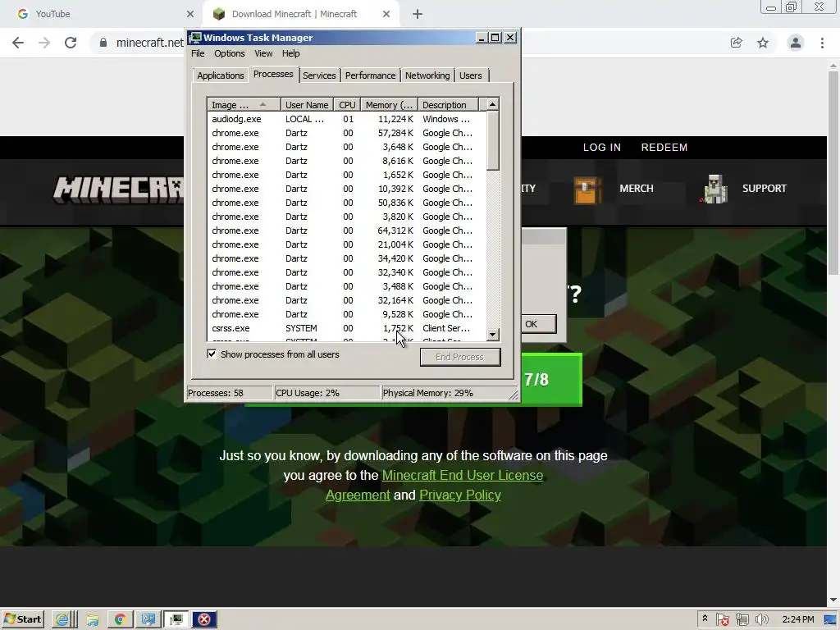Click the 2:24 PM taskbar clock
The height and width of the screenshot is (630, 840).
pyautogui.click(x=797, y=619)
